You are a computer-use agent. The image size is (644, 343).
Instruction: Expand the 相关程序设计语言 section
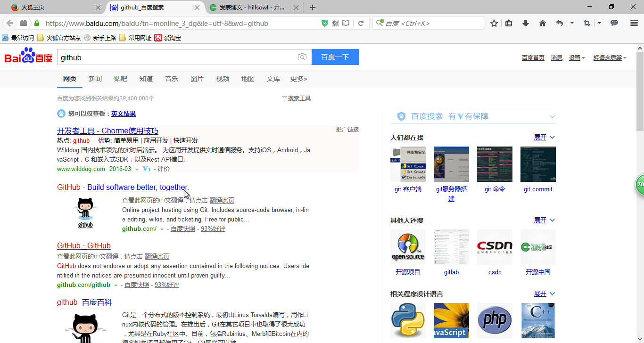(545, 294)
